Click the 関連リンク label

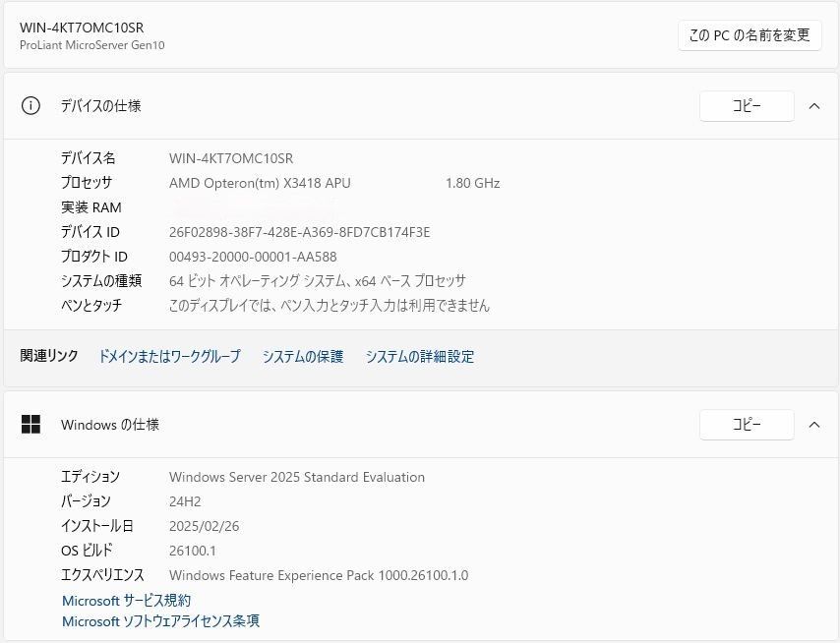tap(49, 356)
